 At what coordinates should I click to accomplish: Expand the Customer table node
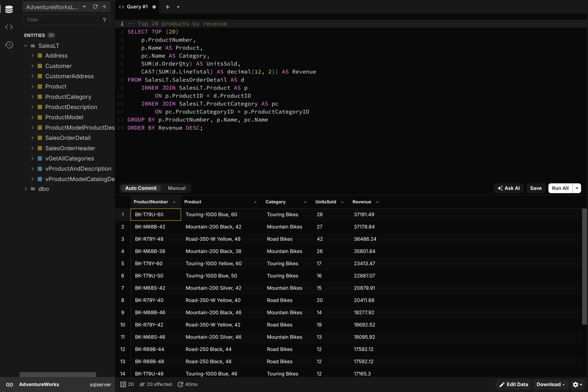pos(32,66)
